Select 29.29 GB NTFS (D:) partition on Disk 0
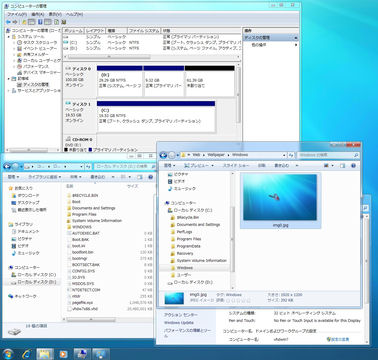Viewport: 378px width, 360px height. click(120, 80)
